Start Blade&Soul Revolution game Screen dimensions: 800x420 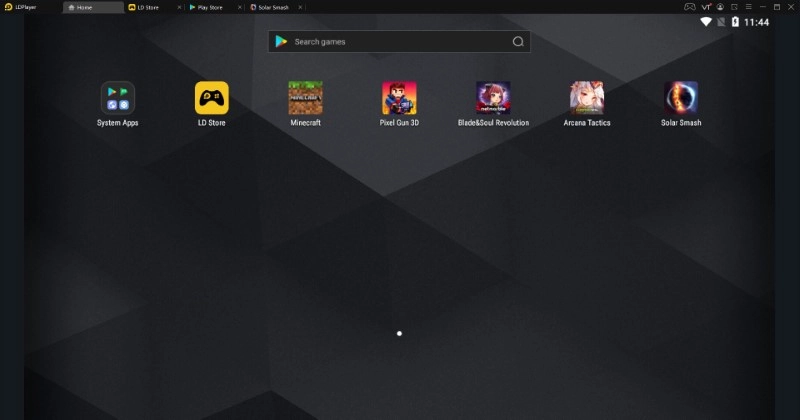[493, 98]
